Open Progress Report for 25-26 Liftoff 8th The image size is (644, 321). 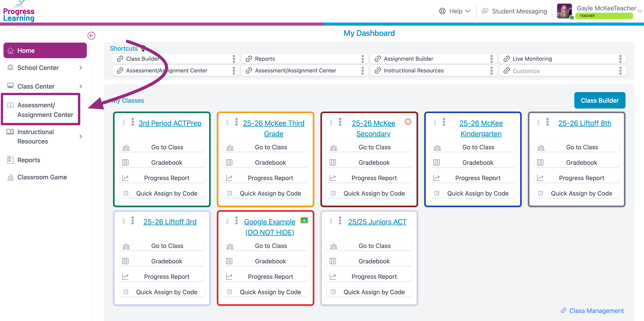[576, 178]
